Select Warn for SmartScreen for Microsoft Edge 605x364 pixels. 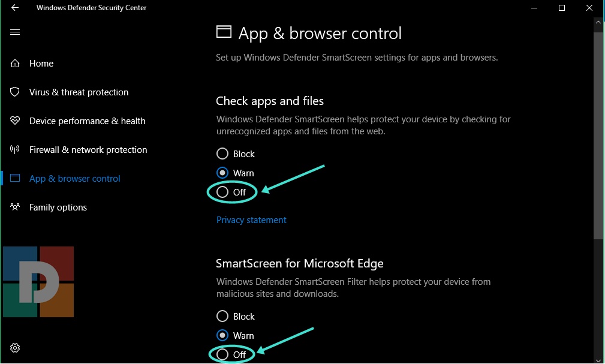point(222,336)
